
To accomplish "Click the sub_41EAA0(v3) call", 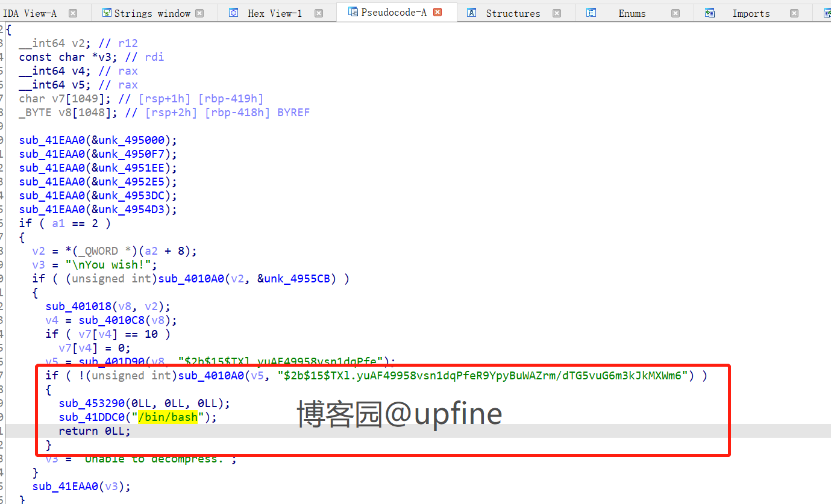I will click(81, 486).
